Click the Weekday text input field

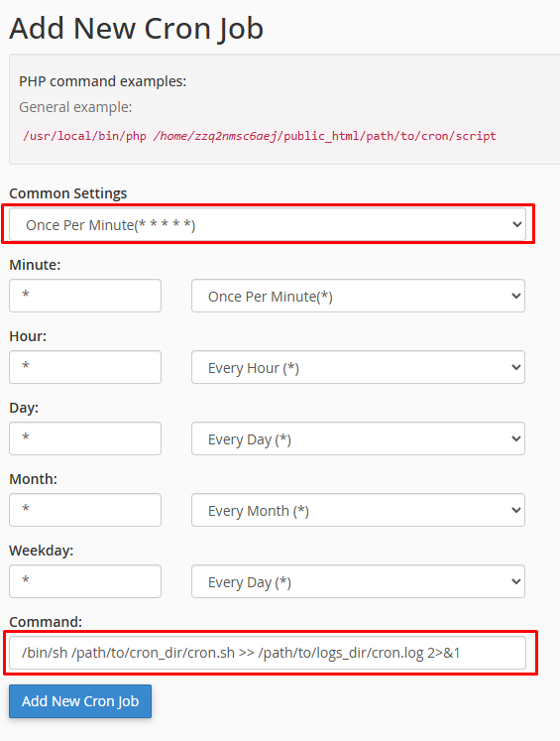(85, 580)
